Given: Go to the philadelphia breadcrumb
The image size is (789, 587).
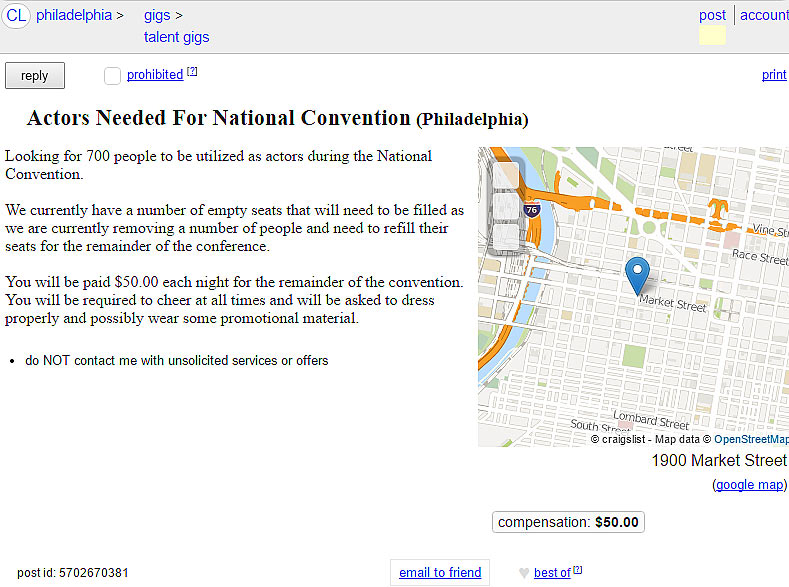Looking at the screenshot, I should tap(74, 15).
